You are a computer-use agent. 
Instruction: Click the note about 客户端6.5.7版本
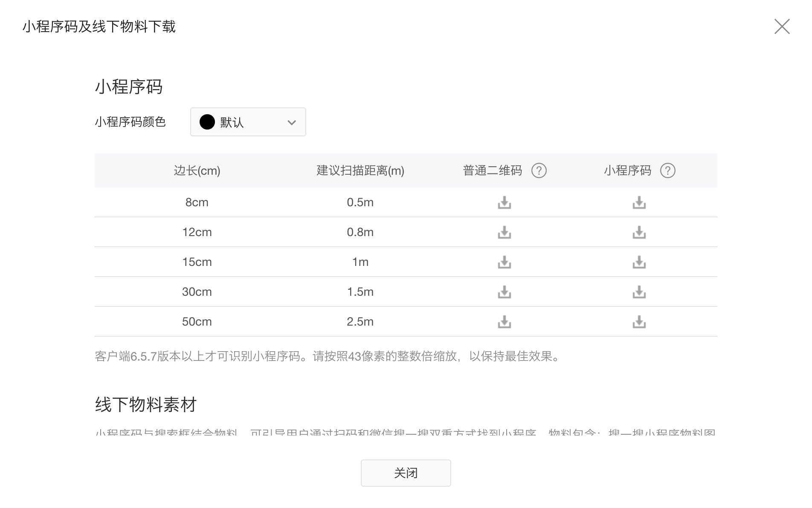point(328,356)
